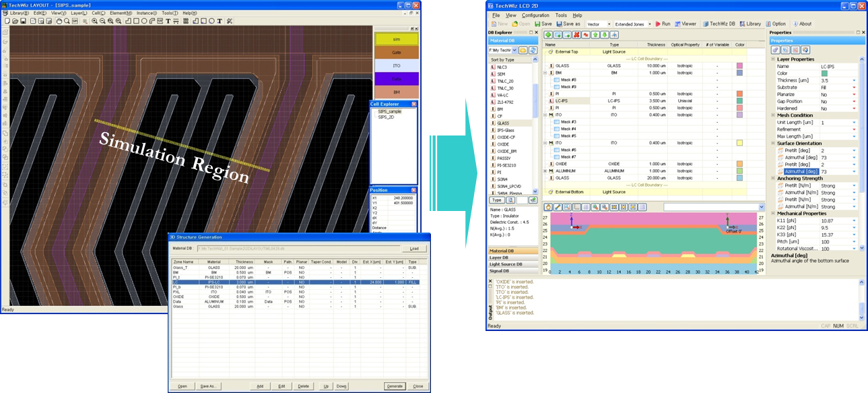Image resolution: width=868 pixels, height=393 pixels.
Task: Open the Layer(L) menu in TechWiz LAYOUT
Action: coord(79,13)
